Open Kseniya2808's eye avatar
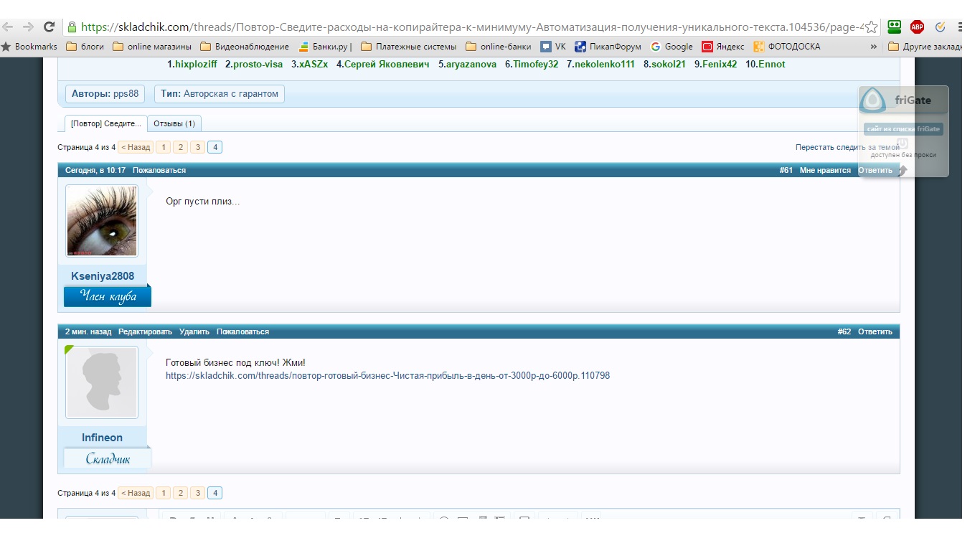980x551 pixels. click(x=102, y=221)
